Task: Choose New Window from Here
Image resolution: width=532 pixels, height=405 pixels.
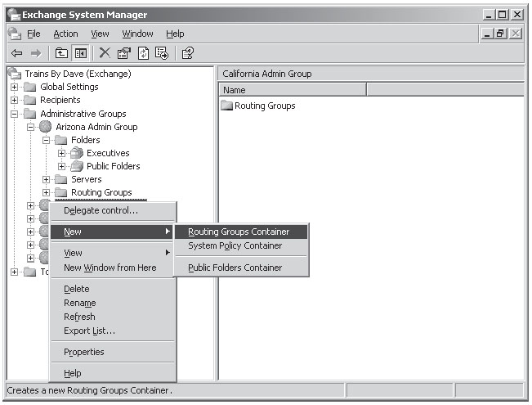Action: pos(113,268)
